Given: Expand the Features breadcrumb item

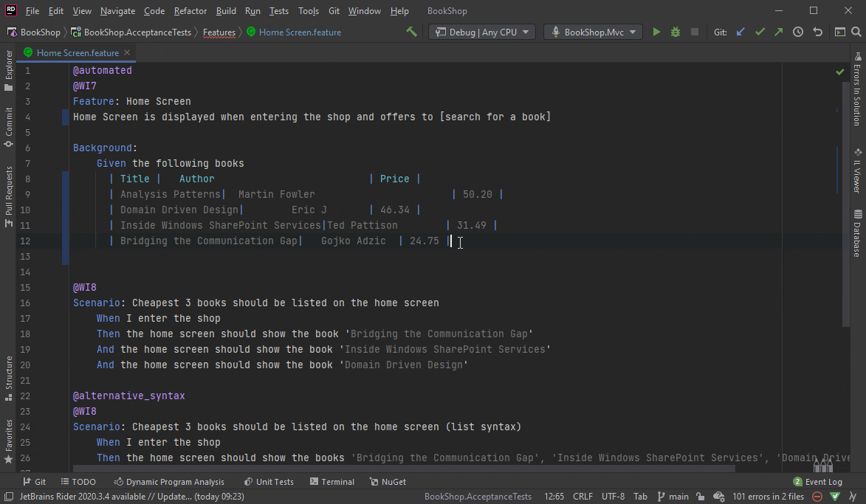Looking at the screenshot, I should point(219,32).
